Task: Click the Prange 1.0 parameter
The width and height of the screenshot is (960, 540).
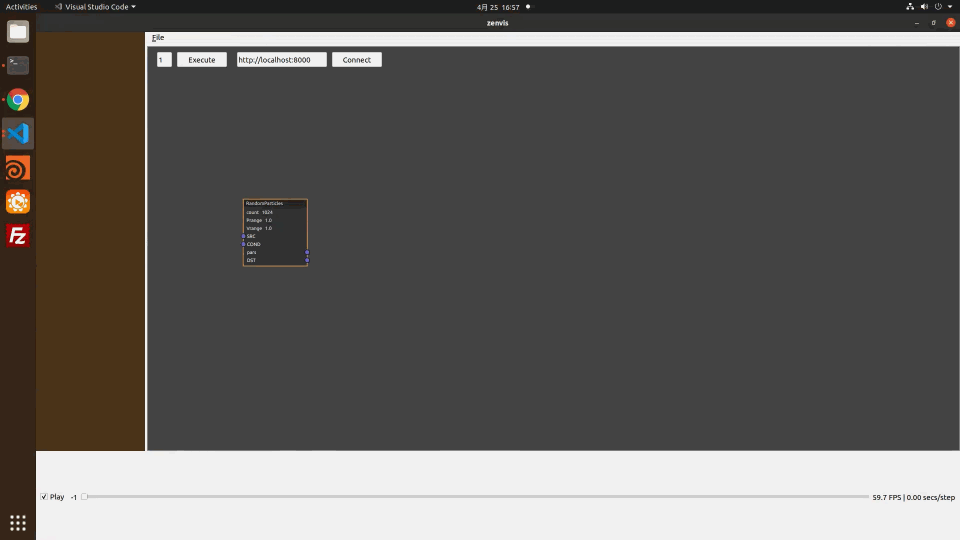Action: pyautogui.click(x=260, y=220)
